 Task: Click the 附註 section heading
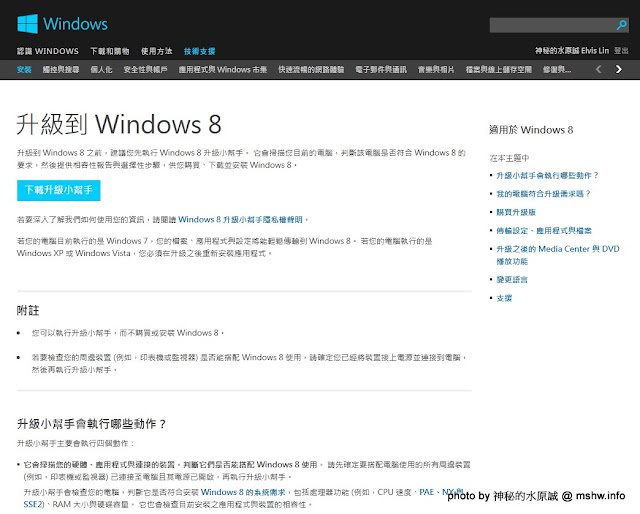(x=28, y=311)
